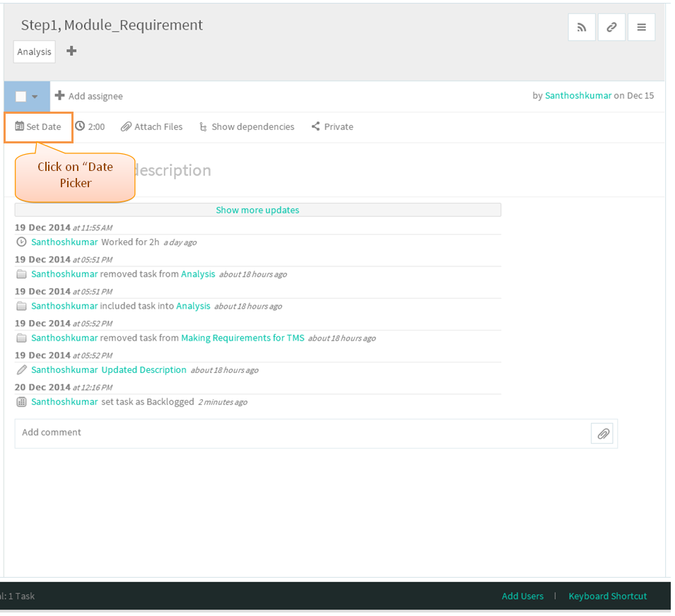Click pencil icon on Updated Description row
This screenshot has height=616, width=675.
pyautogui.click(x=21, y=370)
